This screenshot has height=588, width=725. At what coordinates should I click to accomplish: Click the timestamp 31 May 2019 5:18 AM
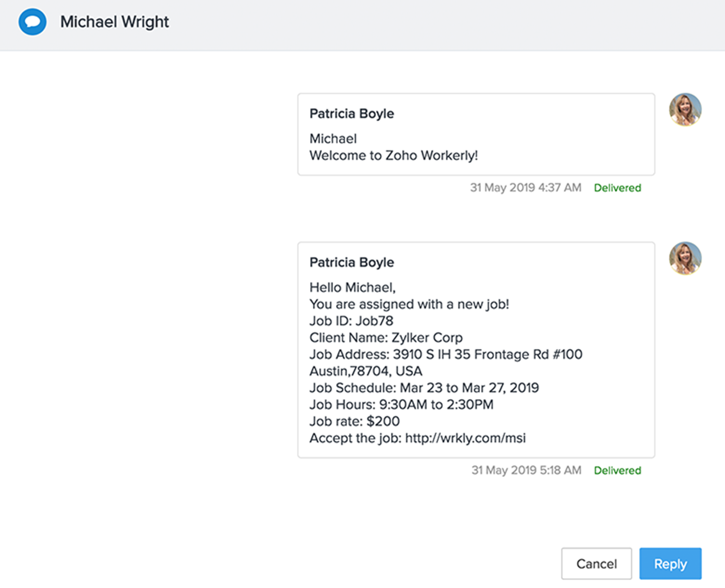tap(527, 470)
